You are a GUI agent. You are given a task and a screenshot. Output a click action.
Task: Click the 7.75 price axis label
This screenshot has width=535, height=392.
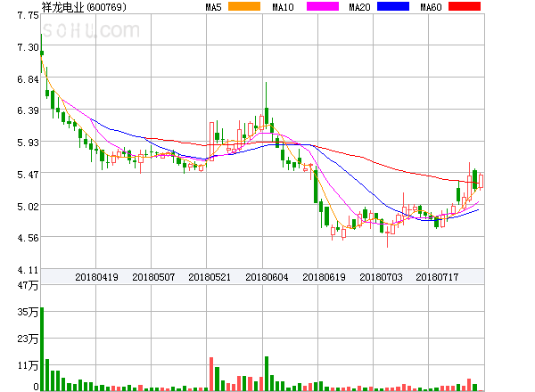[28, 15]
